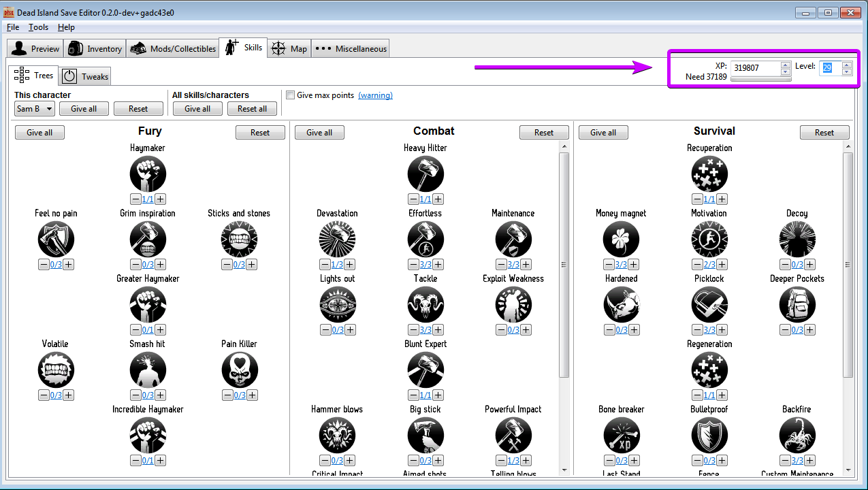Click the Haymaker skill icon

click(x=148, y=174)
